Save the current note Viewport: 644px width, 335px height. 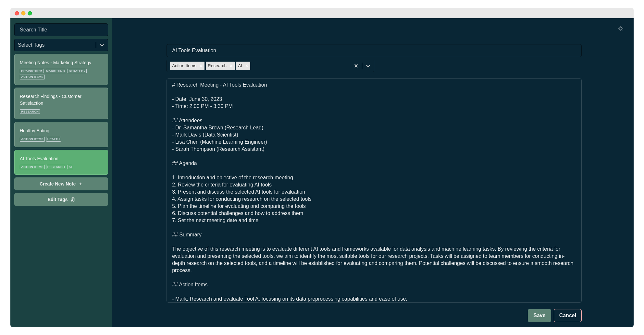[539, 316]
